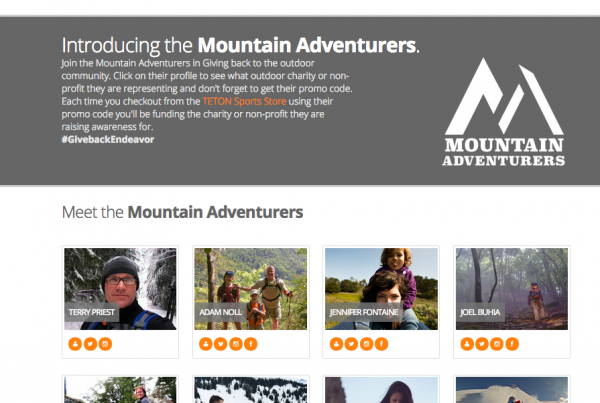Open Joel Buhia's hiking photo

(x=512, y=289)
